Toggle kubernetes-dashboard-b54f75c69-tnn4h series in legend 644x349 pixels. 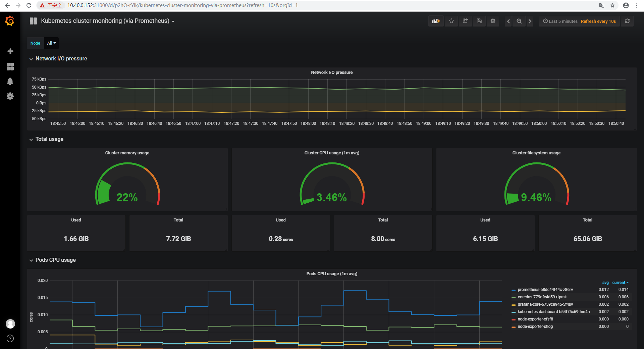[553, 312]
